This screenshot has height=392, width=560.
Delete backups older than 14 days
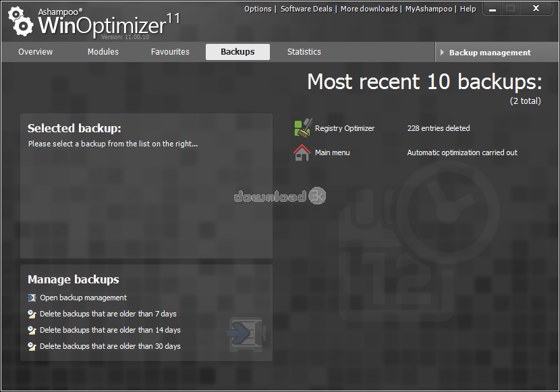[110, 330]
